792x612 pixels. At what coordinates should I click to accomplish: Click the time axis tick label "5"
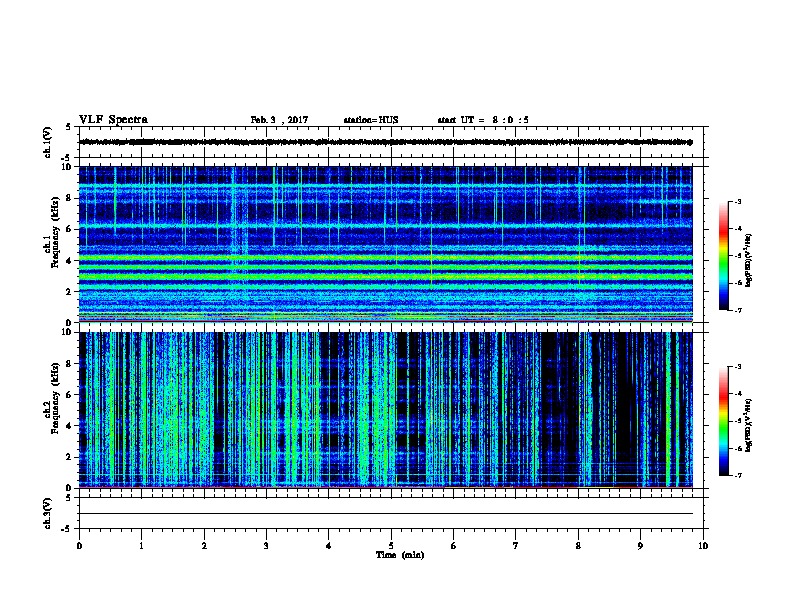pos(391,545)
